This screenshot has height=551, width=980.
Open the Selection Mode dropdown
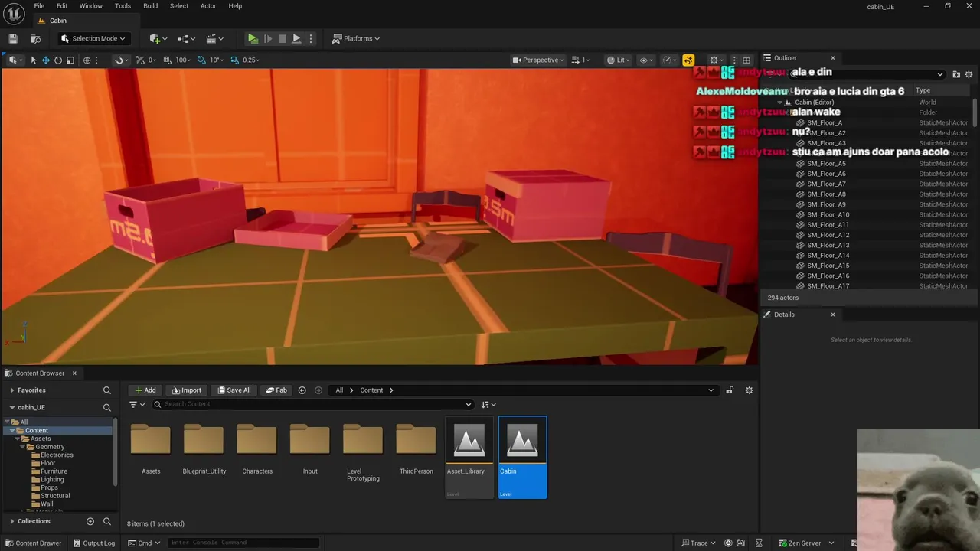(x=93, y=38)
